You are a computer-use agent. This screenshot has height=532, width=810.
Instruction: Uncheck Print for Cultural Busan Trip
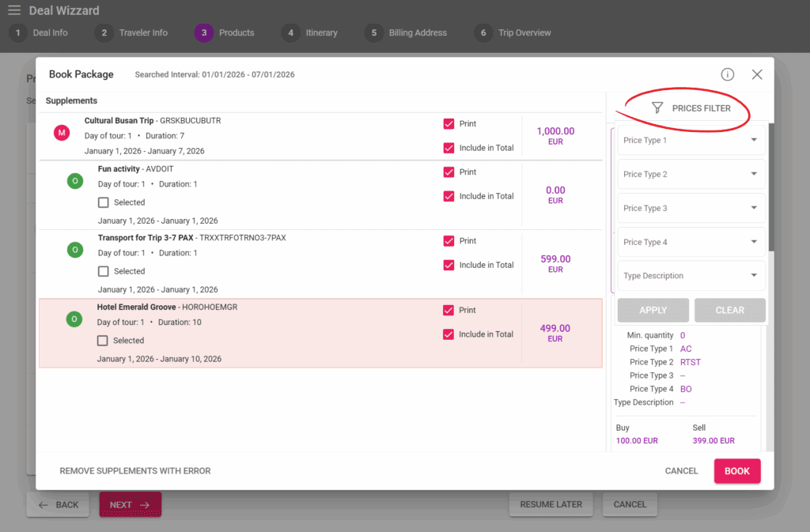pos(449,124)
